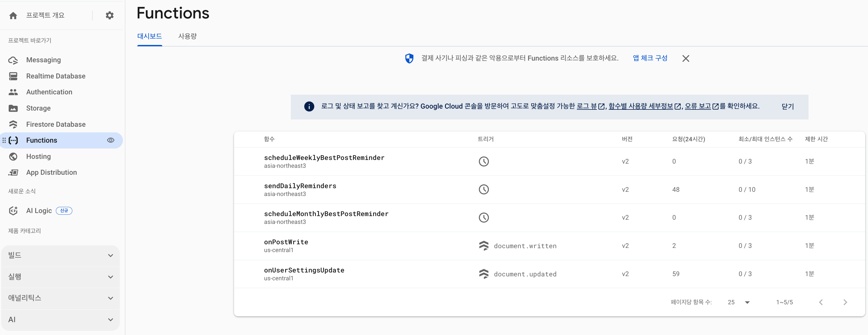
Task: Select the 대시보드 tab
Action: pos(150,36)
